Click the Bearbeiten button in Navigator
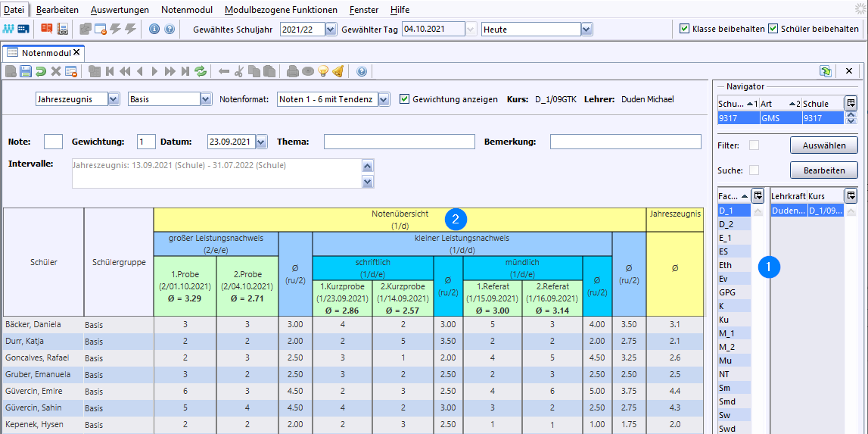This screenshot has height=434, width=868. 824,170
